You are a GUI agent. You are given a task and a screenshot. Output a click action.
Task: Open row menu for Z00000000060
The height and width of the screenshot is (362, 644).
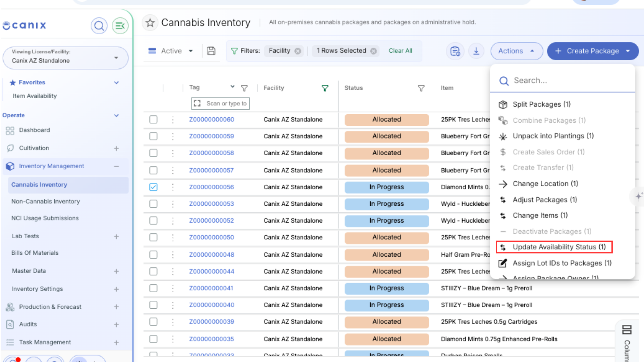click(x=173, y=120)
